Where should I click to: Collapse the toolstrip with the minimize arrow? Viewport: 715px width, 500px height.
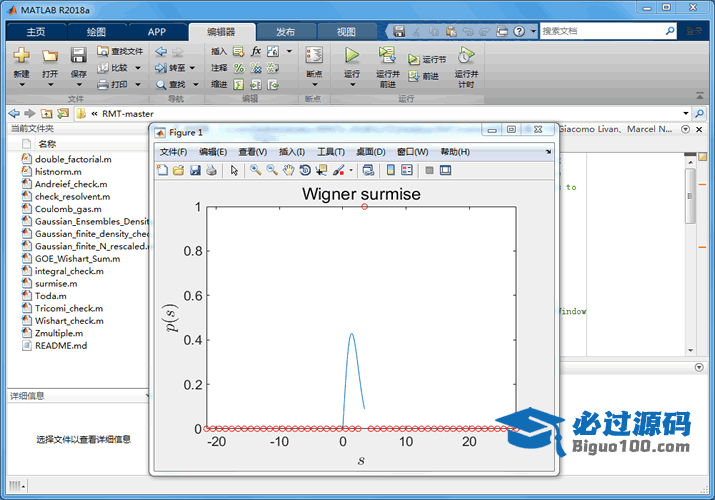click(x=699, y=96)
